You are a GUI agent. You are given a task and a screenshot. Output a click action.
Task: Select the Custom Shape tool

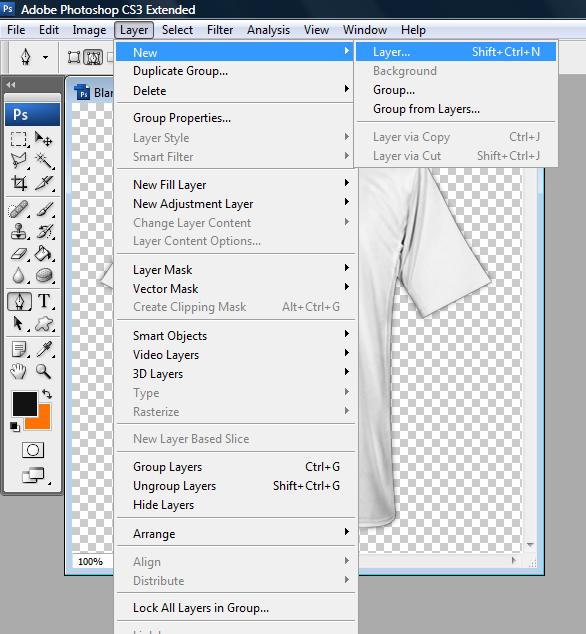[44, 323]
